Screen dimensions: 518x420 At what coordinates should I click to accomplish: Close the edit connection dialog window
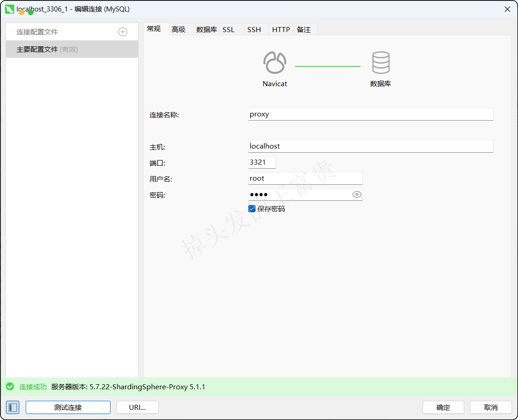tap(507, 9)
